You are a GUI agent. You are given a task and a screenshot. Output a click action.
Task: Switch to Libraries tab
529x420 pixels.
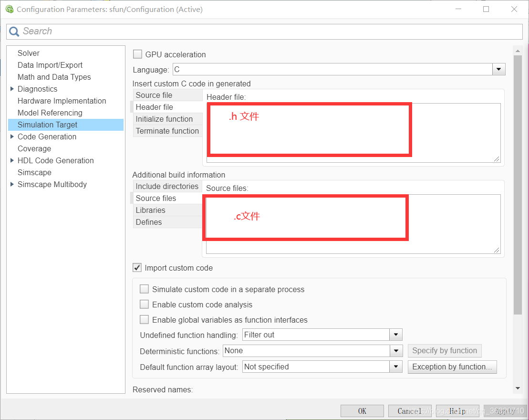pos(168,210)
